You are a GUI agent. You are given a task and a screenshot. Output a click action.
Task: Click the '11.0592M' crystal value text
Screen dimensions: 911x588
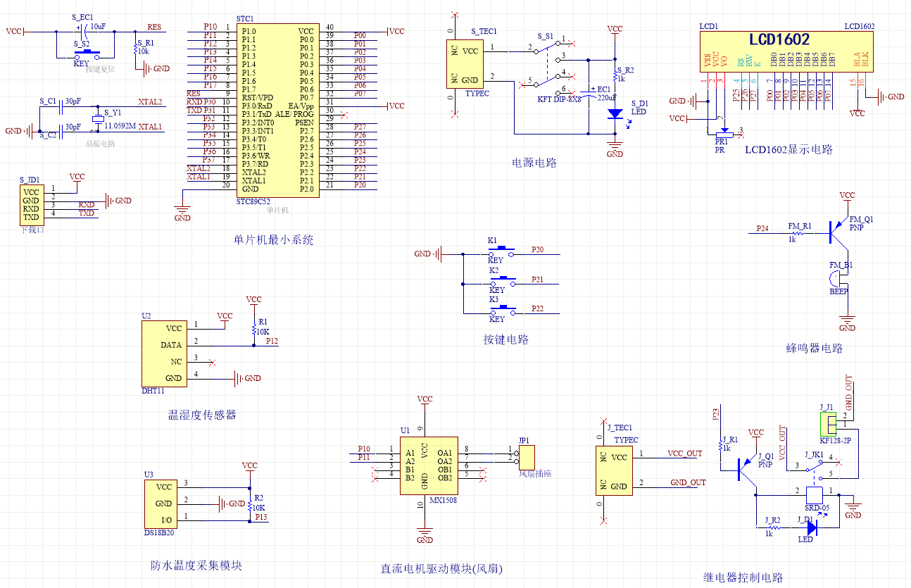(120, 127)
